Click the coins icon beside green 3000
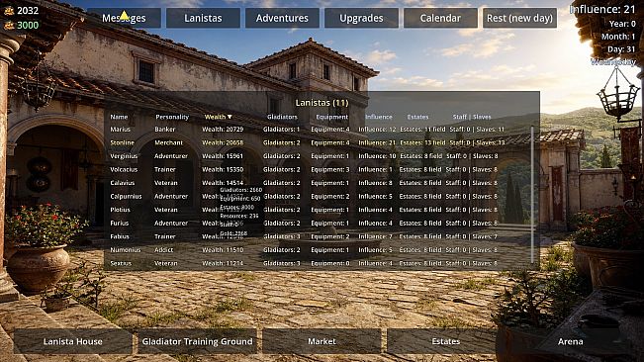Screen dimensions: 644x362 coord(9,26)
